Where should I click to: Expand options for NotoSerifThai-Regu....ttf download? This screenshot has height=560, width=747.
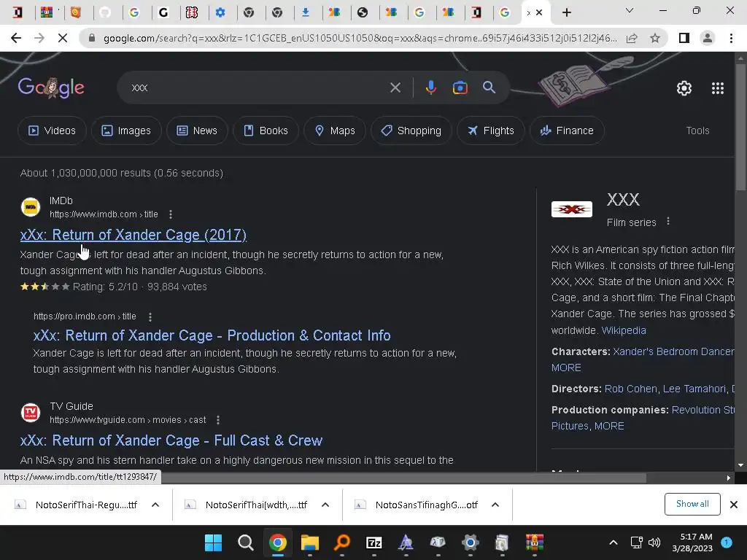pos(155,505)
